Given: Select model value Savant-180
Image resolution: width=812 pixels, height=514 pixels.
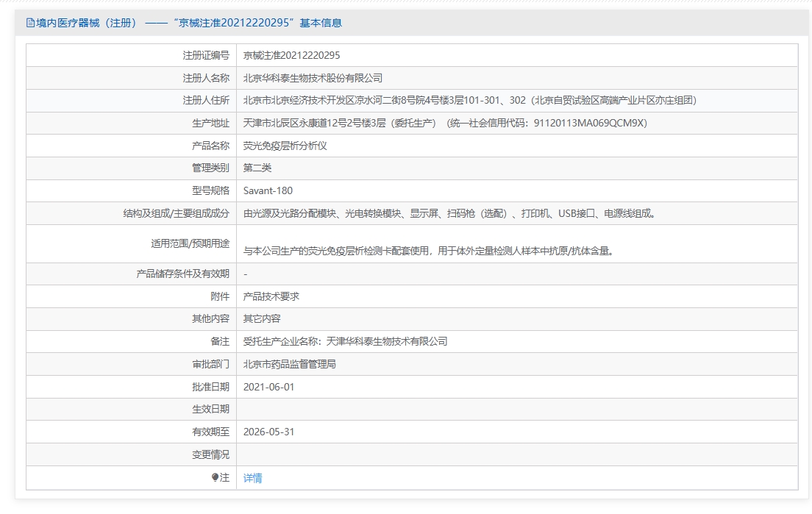Looking at the screenshot, I should pyautogui.click(x=268, y=190).
